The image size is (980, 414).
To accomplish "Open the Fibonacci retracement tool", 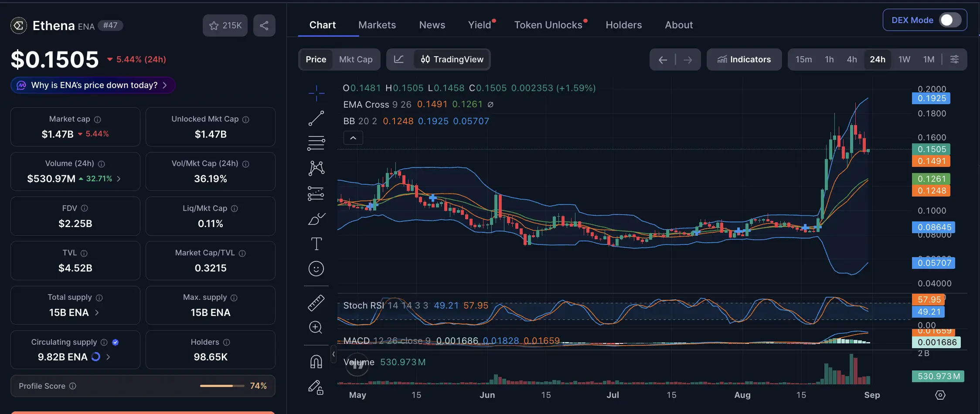I will (316, 143).
